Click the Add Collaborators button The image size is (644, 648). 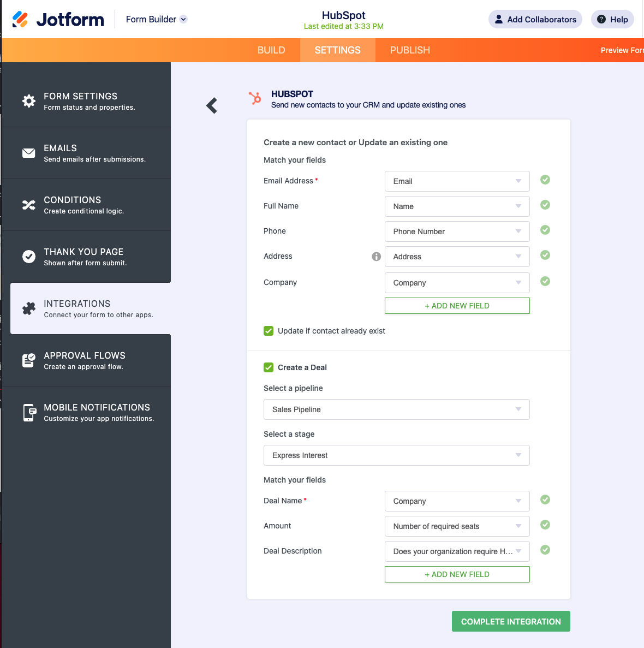pos(535,20)
